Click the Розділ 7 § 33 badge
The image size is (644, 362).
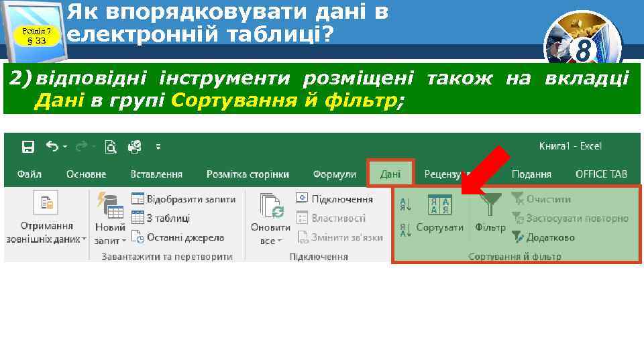pyautogui.click(x=36, y=36)
